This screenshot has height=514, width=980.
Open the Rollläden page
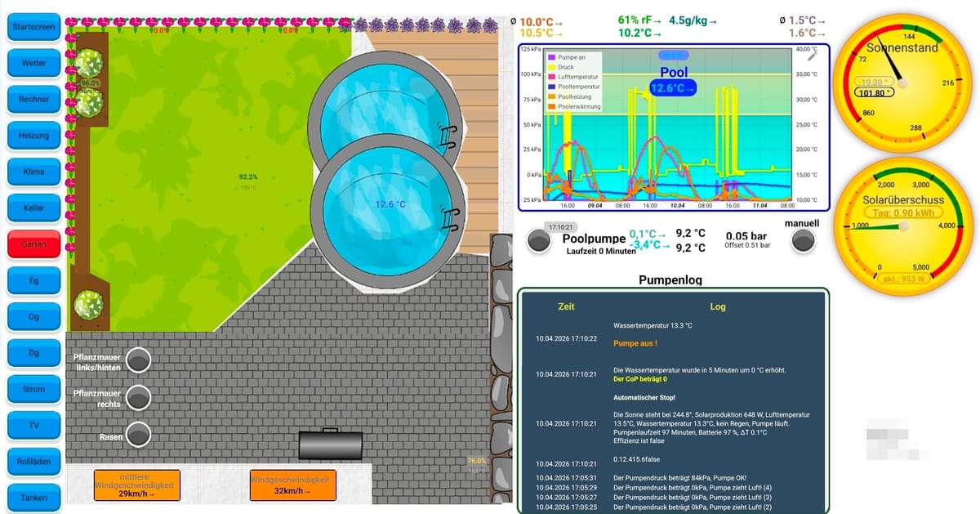[33, 462]
